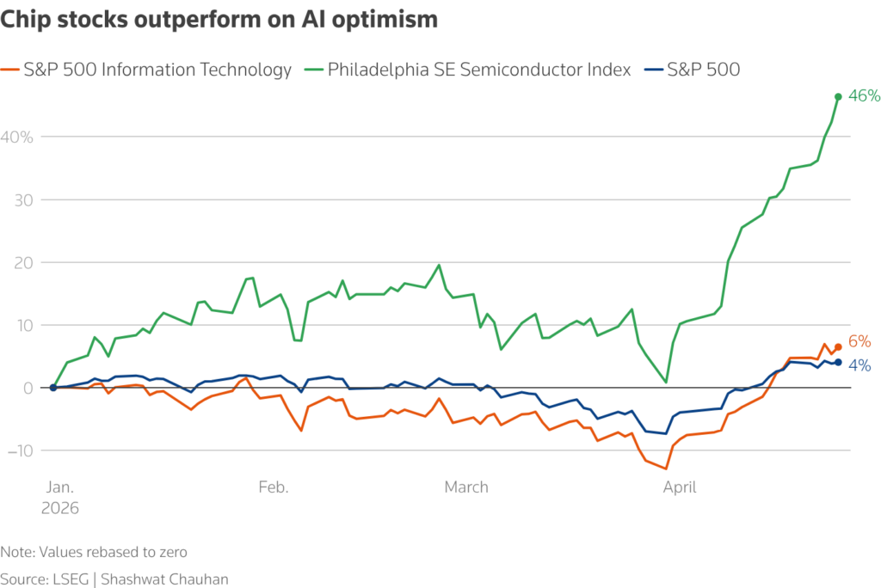Viewport: 881px width, 588px height.
Task: Click the Feb. x-axis label
Action: pyautogui.click(x=274, y=487)
